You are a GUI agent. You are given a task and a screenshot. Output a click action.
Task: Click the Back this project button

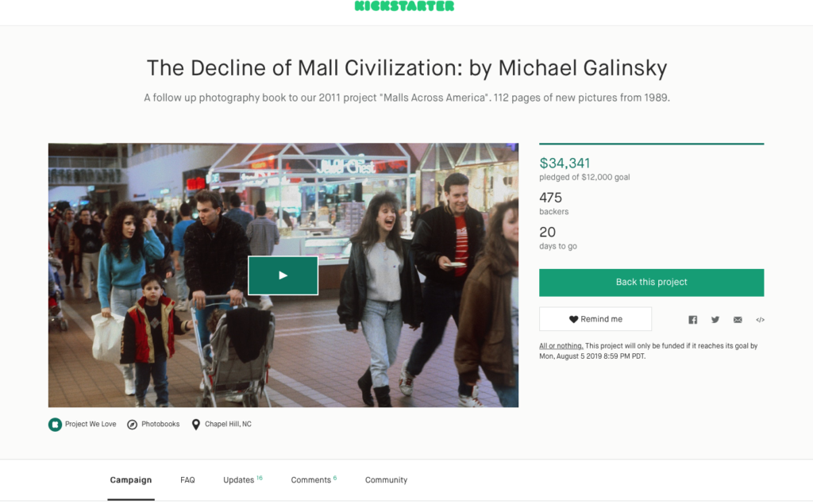(x=651, y=283)
